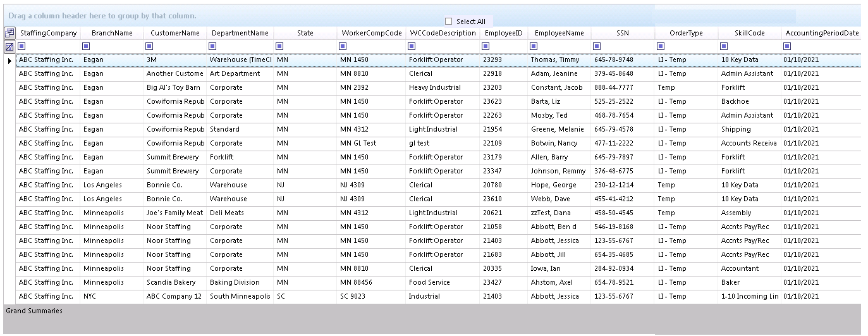Select employee 'Hope, George'
The width and height of the screenshot is (868, 336).
[559, 185]
